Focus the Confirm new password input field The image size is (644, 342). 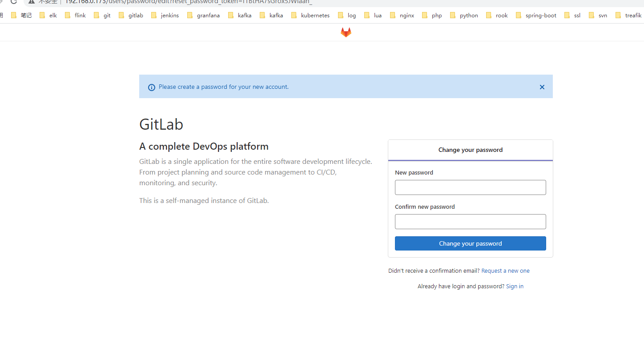(471, 222)
